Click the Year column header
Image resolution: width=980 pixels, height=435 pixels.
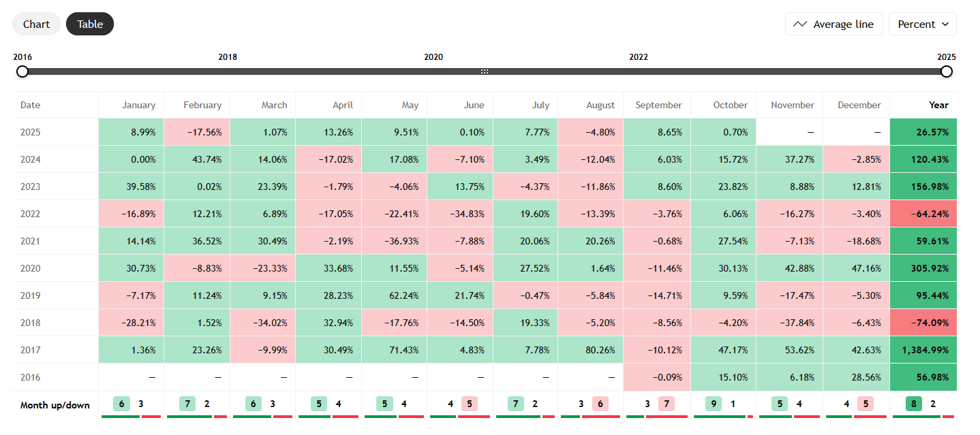[x=938, y=105]
